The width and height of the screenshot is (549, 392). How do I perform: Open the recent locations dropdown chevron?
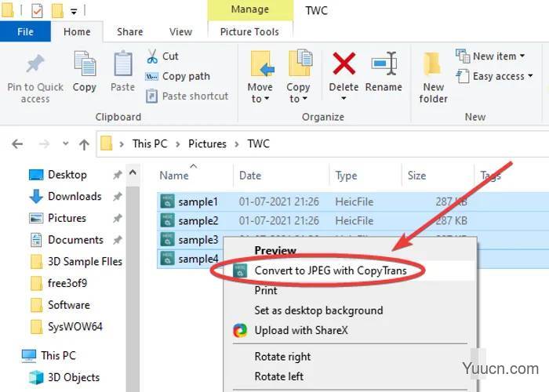65,143
